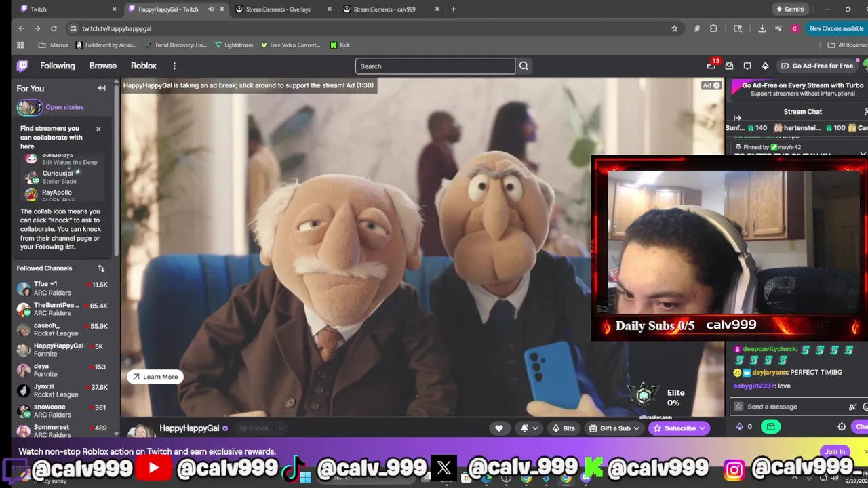
Task: Open Free Video Converter bookmark
Action: pyautogui.click(x=290, y=45)
